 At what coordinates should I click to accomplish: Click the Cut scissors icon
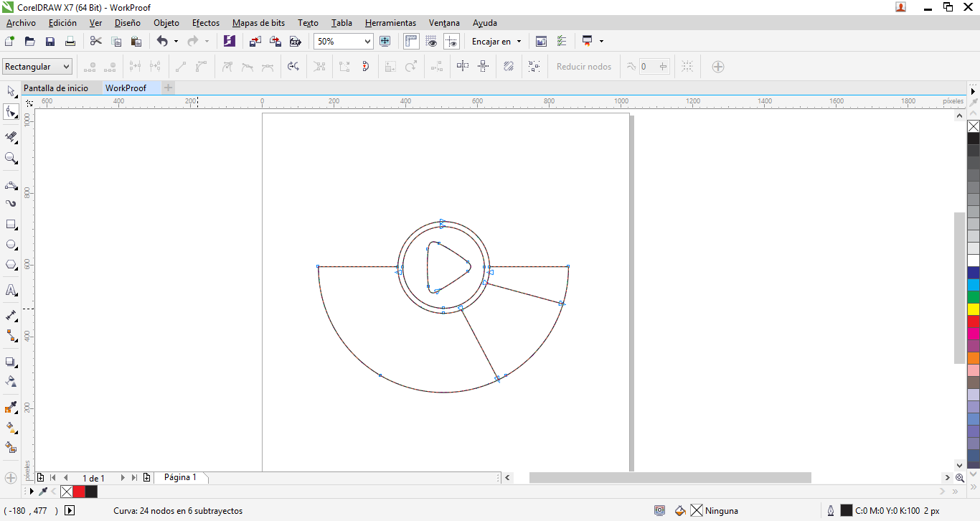[95, 42]
